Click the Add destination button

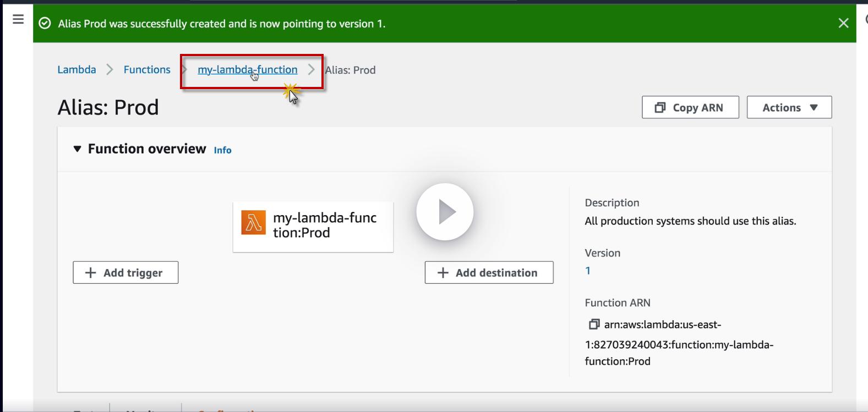click(x=489, y=272)
